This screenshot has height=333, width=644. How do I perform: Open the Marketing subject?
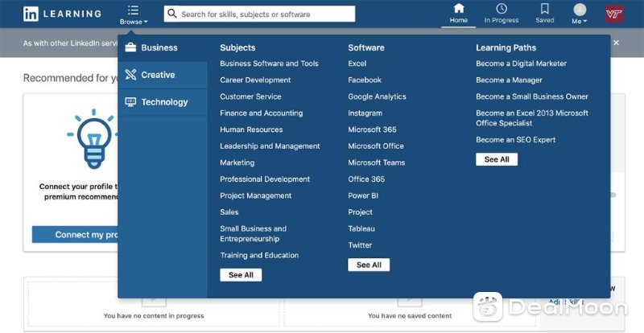tap(237, 162)
